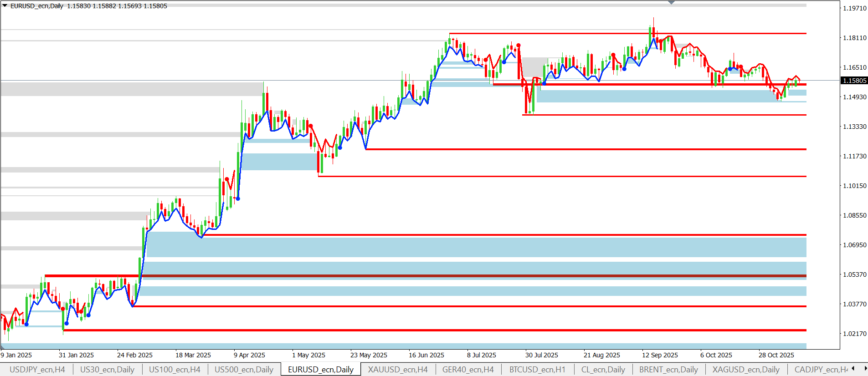Click the chart shift triangle marker on top edge
Viewport: 868px width, 376px height.
(671, 3)
